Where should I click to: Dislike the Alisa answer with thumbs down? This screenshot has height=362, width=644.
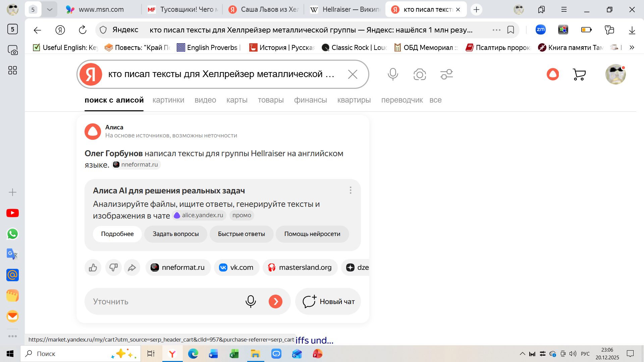coord(113,267)
